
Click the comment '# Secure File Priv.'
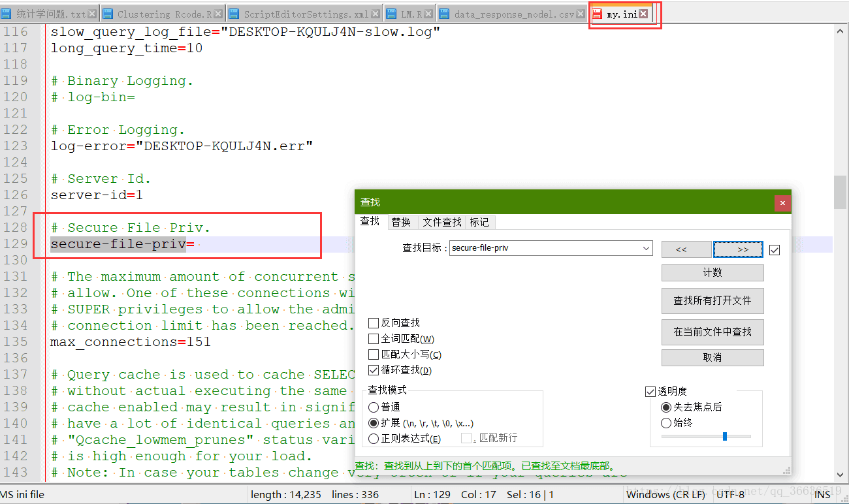[x=131, y=228]
